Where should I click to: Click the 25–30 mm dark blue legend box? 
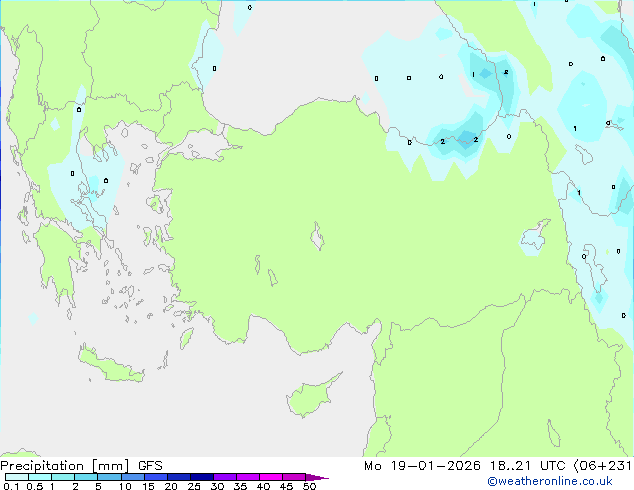pyautogui.click(x=201, y=477)
